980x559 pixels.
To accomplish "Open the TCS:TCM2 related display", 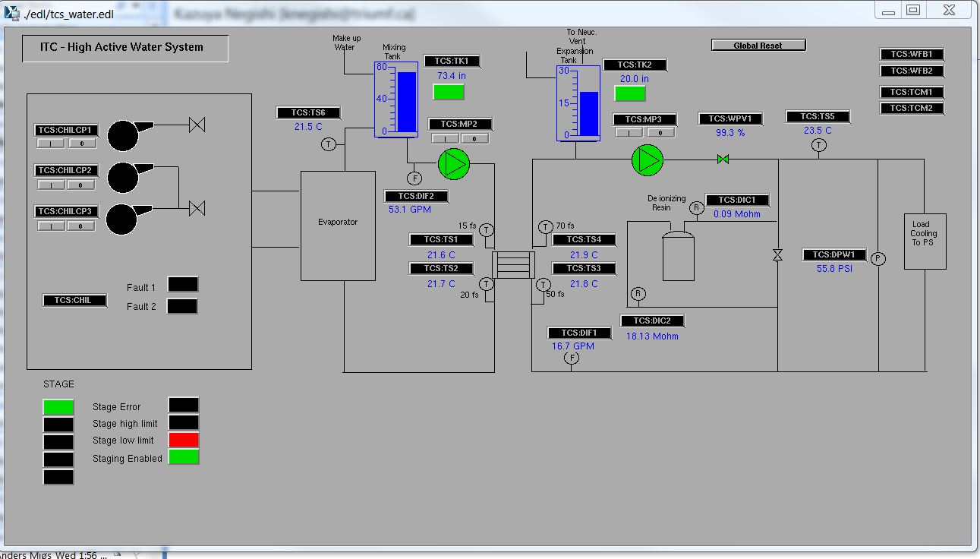I will 912,108.
